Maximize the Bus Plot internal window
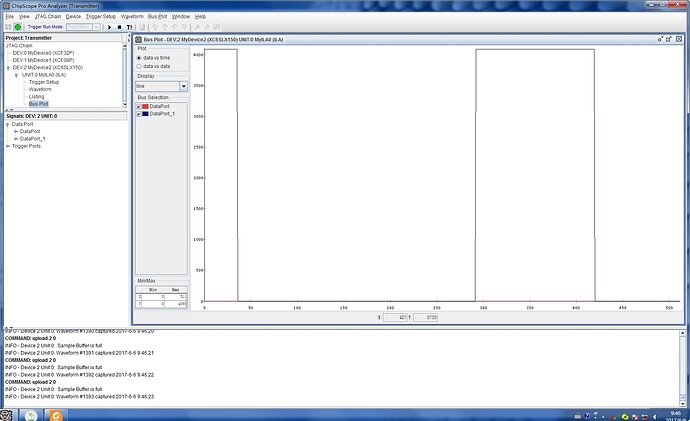Viewport: 690px width, 421px height. [669, 39]
